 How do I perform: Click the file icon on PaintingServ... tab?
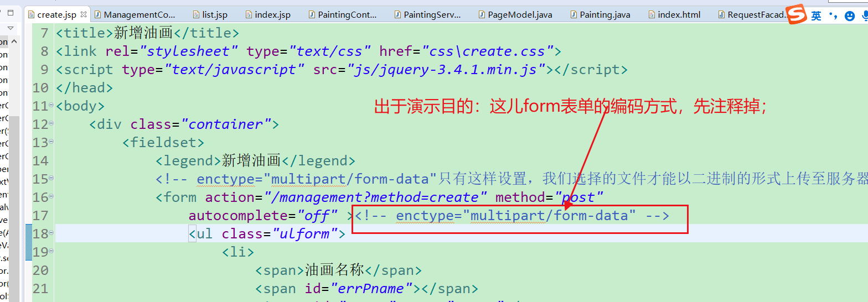[x=396, y=14]
